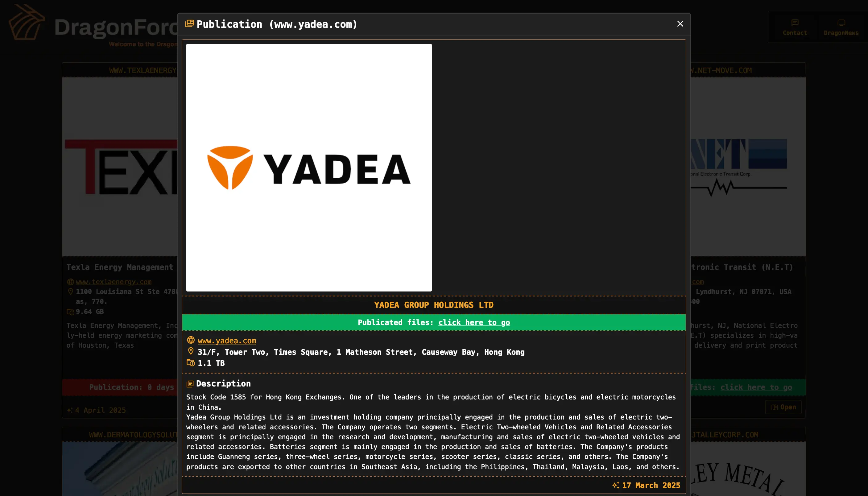Click the Open button on N.E.T card
This screenshot has width=868, height=496.
pyautogui.click(x=783, y=407)
